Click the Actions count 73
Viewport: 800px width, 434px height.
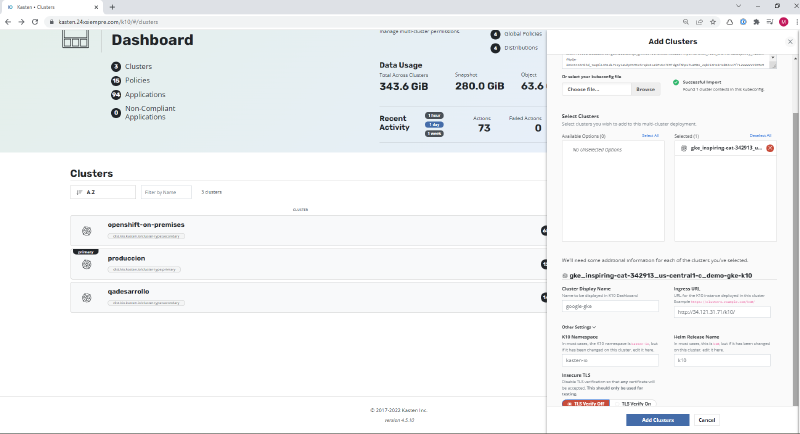pyautogui.click(x=484, y=128)
